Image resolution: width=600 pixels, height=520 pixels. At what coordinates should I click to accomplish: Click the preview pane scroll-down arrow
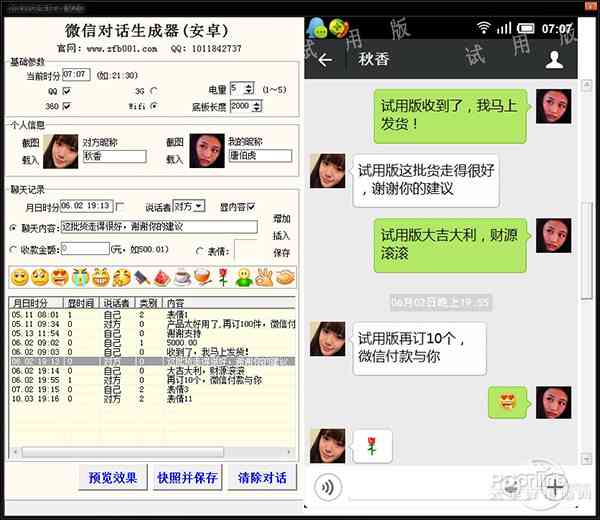click(x=587, y=459)
